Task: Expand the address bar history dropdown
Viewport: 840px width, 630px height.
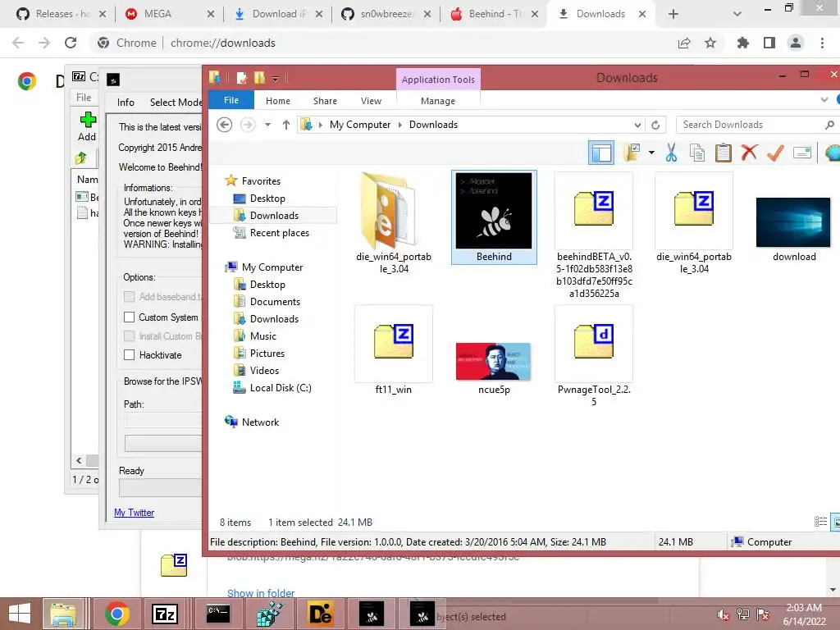Action: tap(637, 125)
